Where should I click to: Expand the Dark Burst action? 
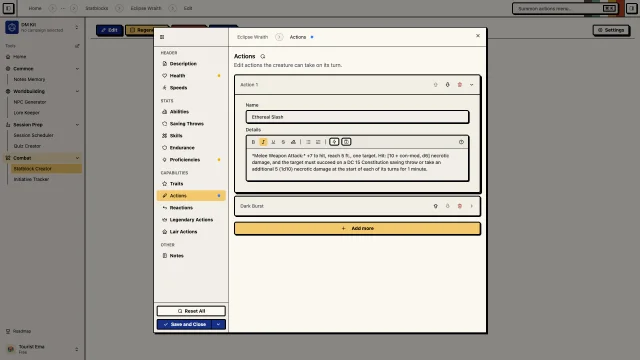click(471, 206)
